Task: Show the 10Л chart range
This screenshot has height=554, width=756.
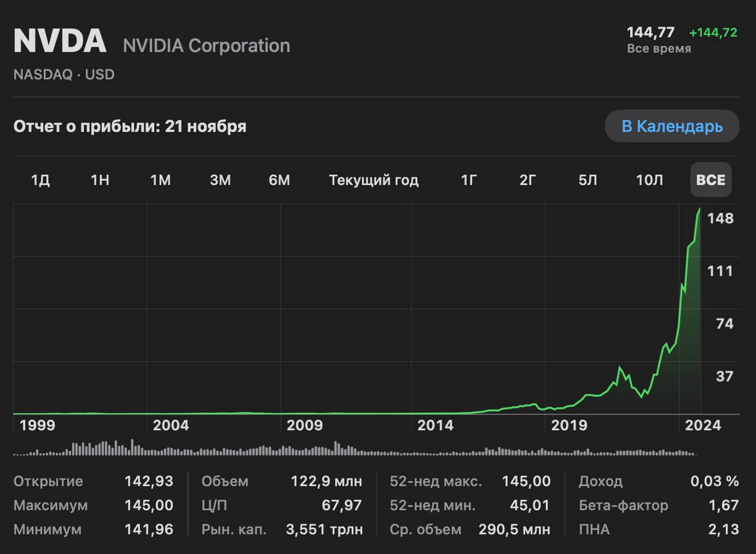Action: 649,180
